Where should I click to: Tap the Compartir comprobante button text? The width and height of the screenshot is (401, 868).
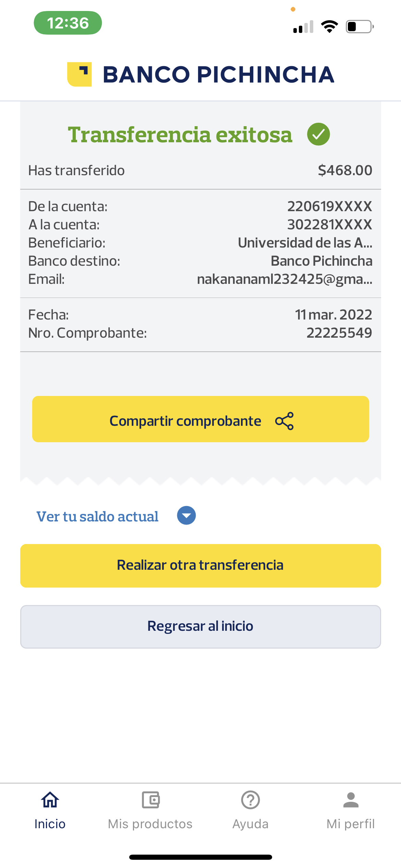[185, 421]
